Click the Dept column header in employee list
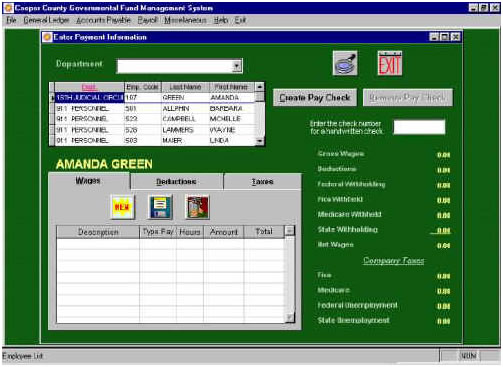The width and height of the screenshot is (503, 367). pyautogui.click(x=89, y=87)
